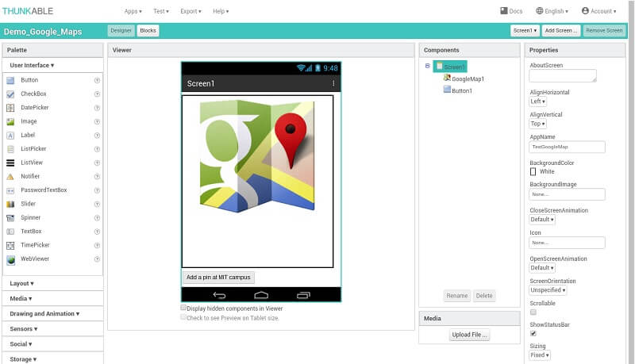Open help for the Notifier component
635x364 pixels.
(97, 177)
